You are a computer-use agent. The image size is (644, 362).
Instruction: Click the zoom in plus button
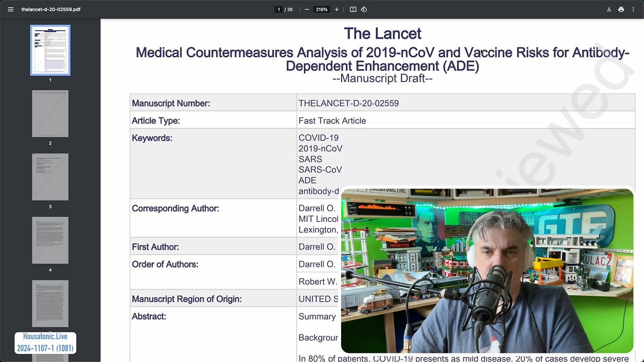337,10
